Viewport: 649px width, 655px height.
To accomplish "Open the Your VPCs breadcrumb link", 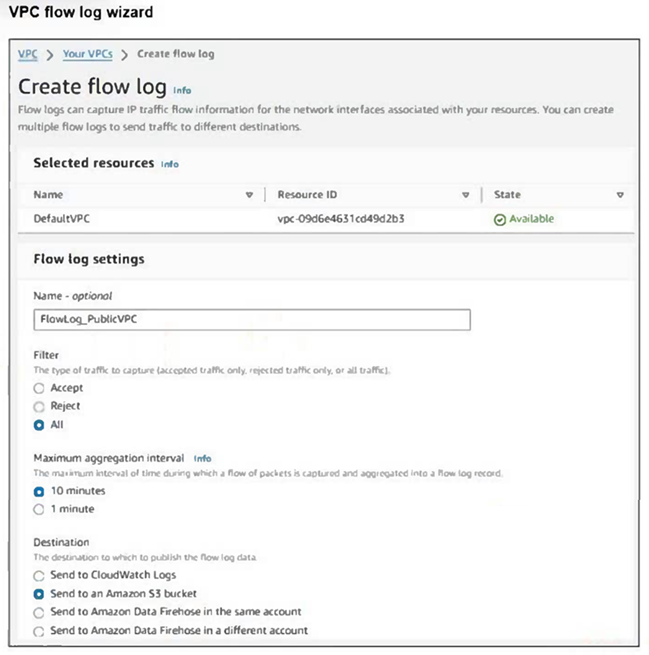I will (x=88, y=54).
